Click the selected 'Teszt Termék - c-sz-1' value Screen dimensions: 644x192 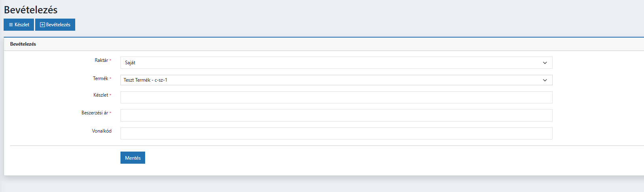pos(146,80)
